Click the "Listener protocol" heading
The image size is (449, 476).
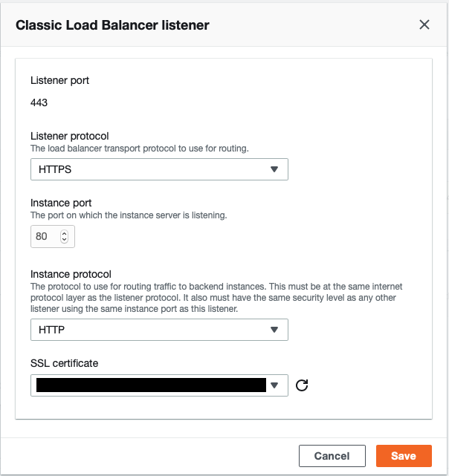[x=69, y=136]
